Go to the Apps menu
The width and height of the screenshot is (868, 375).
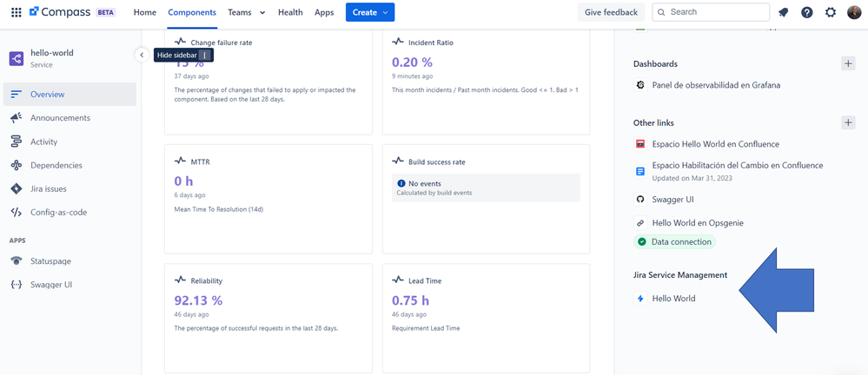324,13
